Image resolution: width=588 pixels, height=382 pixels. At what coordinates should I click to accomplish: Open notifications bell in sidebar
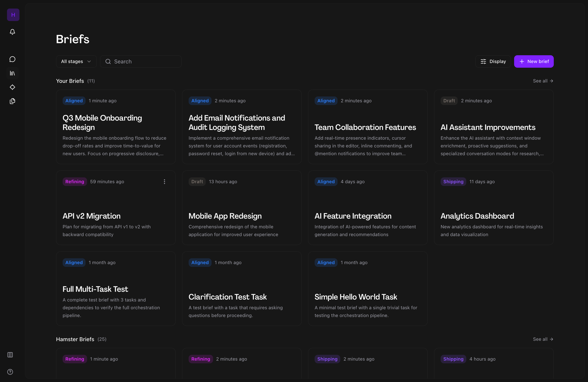click(x=12, y=32)
